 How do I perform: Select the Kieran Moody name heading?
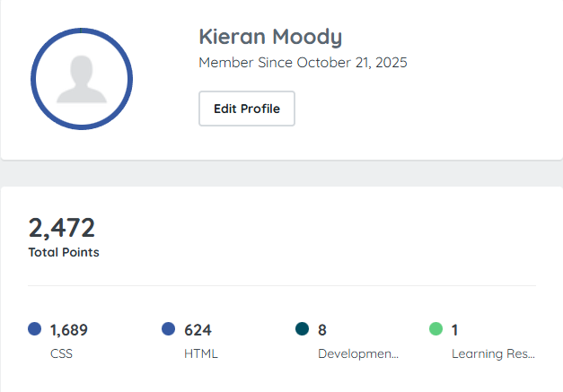(269, 37)
